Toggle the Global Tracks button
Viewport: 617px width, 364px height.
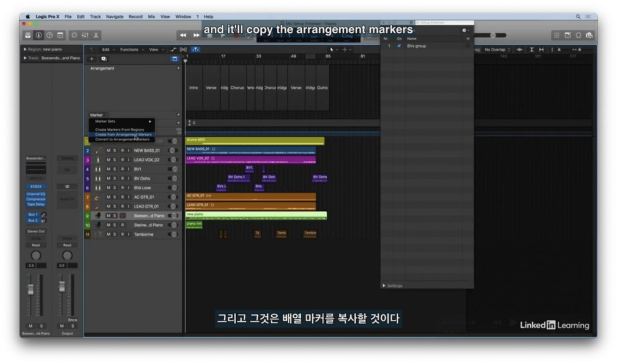[174, 59]
